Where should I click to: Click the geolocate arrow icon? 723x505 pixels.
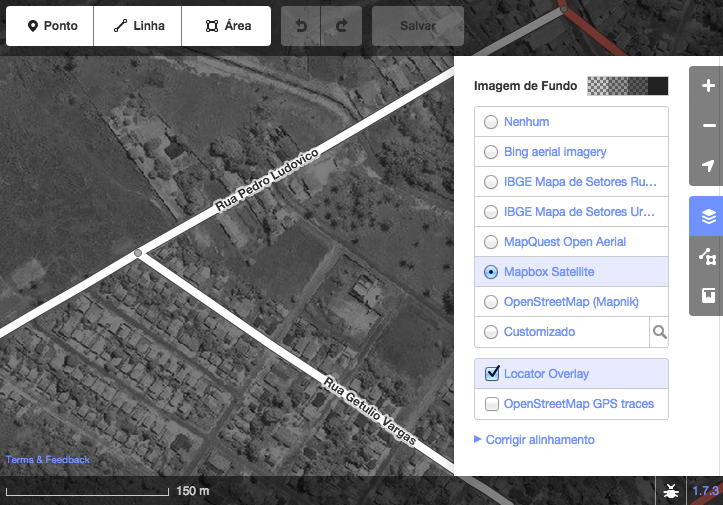[x=708, y=166]
